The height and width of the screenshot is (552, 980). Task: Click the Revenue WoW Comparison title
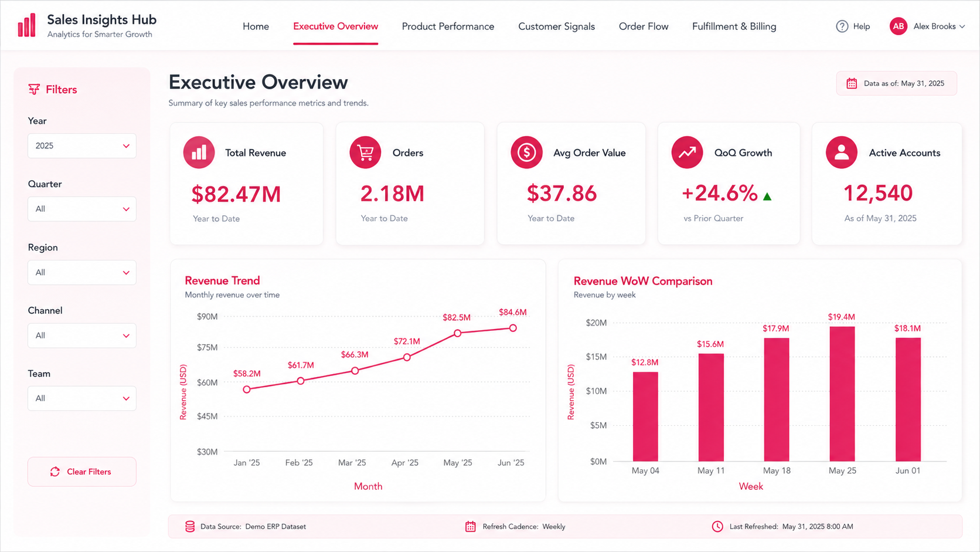[643, 281]
